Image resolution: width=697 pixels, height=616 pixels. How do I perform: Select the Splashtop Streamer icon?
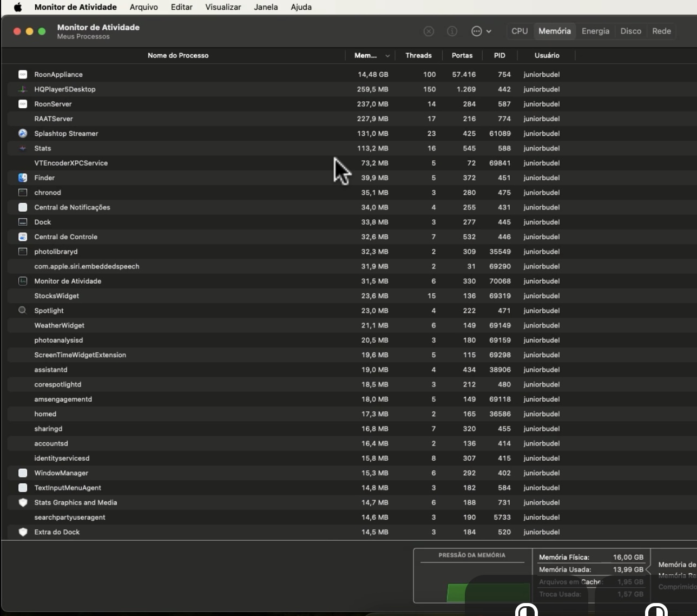(x=23, y=133)
